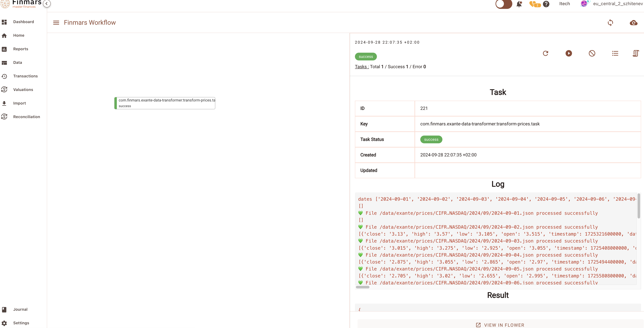
Task: Click the refresh task icon
Action: click(546, 53)
